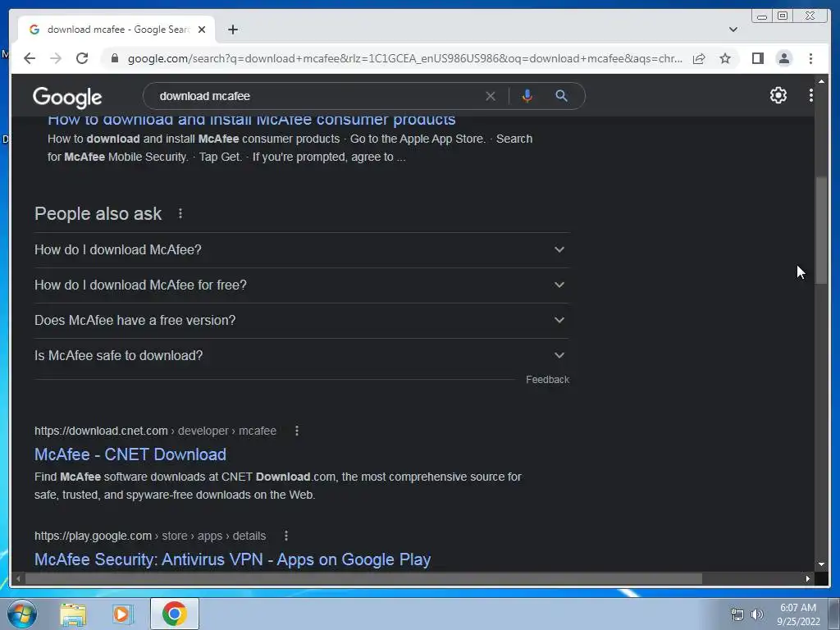Start voice search with the microphone icon

tap(527, 96)
